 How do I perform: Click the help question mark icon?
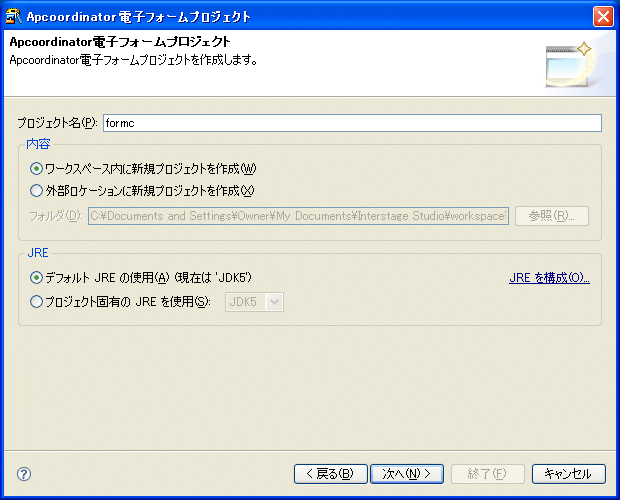(24, 474)
